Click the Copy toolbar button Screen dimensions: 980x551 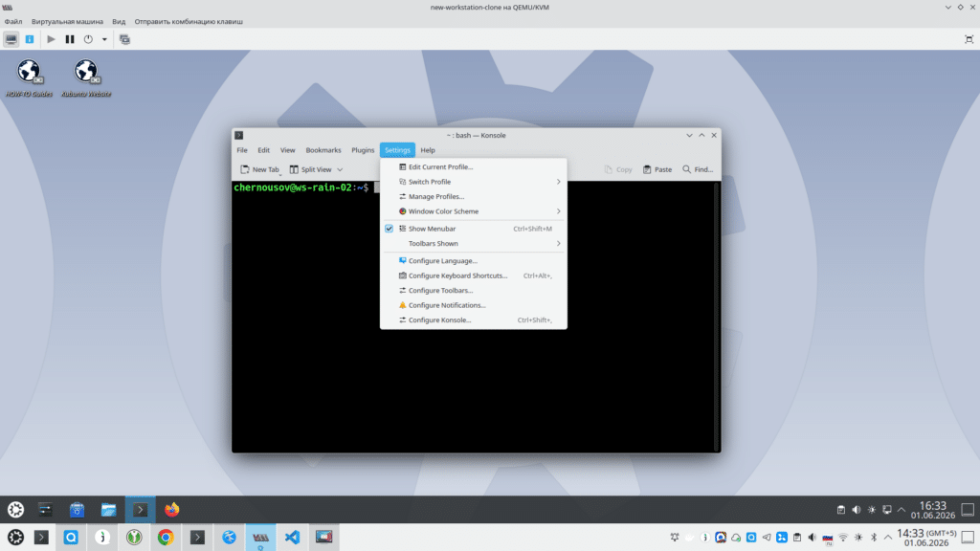coord(618,169)
